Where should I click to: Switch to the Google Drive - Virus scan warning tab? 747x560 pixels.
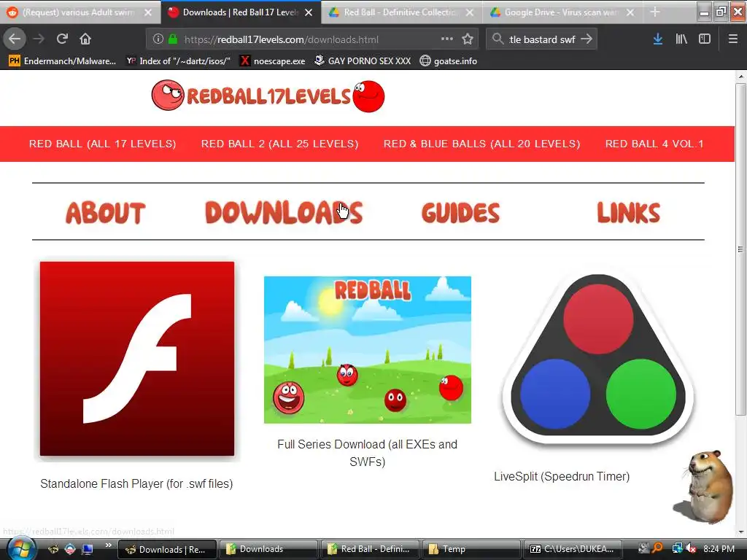point(562,12)
